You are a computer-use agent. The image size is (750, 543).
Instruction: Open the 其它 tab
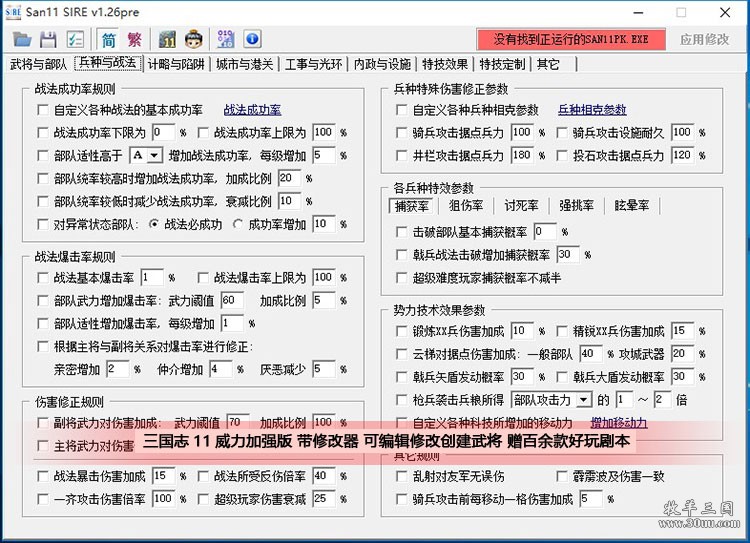pos(548,64)
